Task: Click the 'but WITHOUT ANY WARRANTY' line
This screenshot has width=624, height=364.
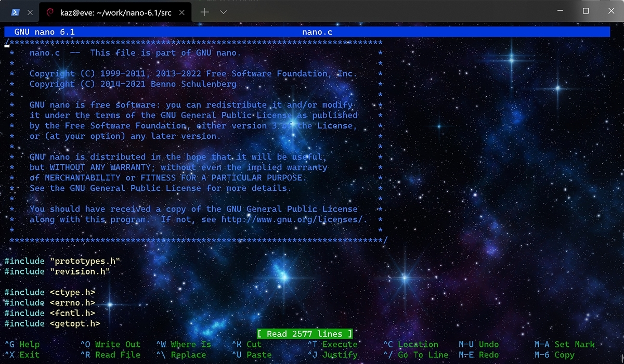Action: tap(178, 167)
